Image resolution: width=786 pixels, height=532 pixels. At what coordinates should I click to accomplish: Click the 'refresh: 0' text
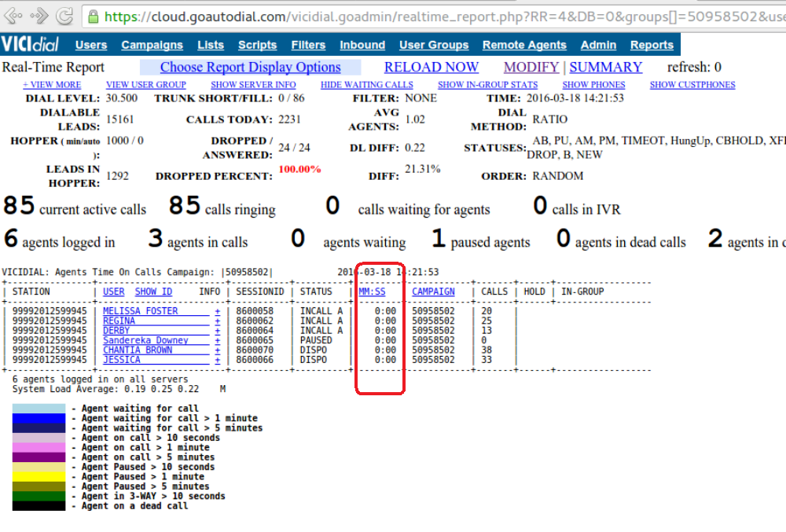pyautogui.click(x=694, y=67)
